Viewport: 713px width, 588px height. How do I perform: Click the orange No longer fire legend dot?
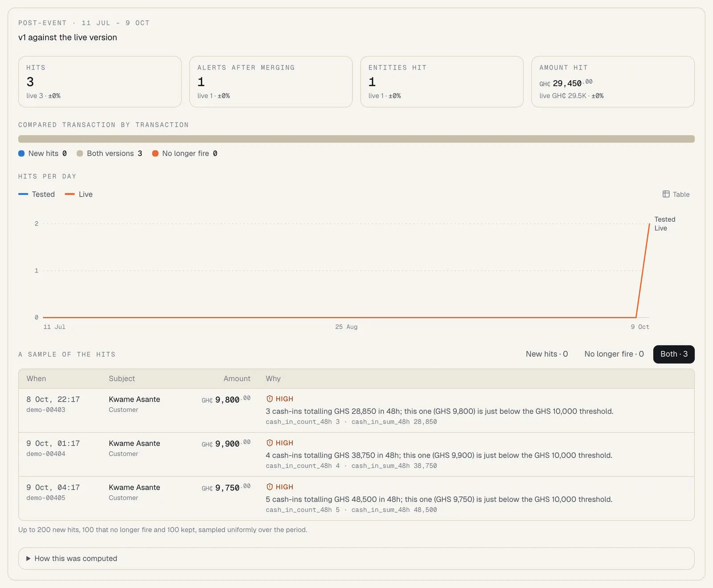[x=155, y=153]
